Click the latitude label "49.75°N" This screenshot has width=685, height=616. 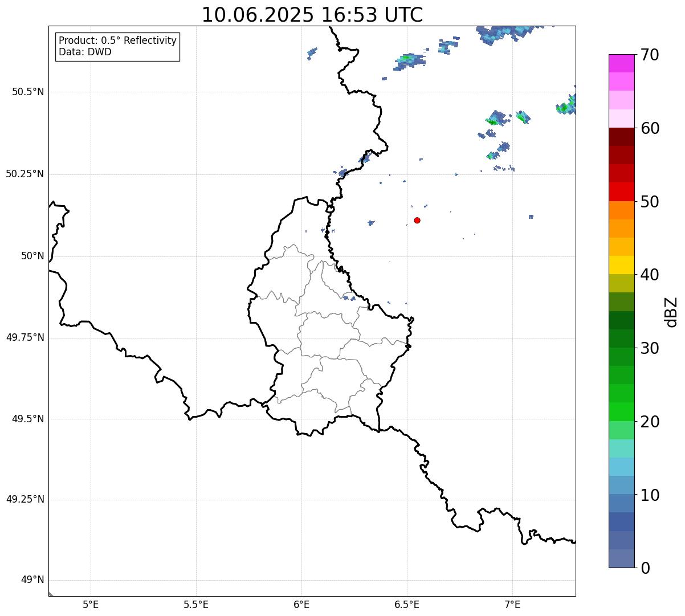click(25, 337)
